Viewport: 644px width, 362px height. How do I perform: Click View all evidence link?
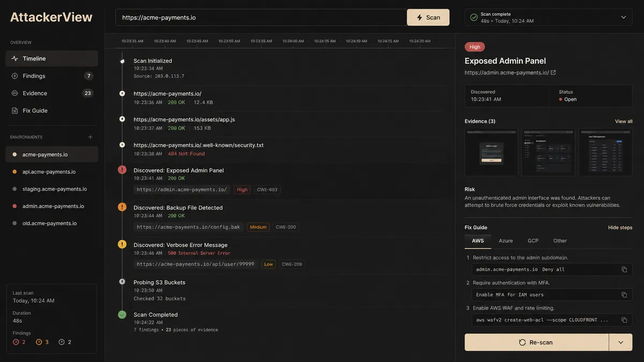coord(624,121)
